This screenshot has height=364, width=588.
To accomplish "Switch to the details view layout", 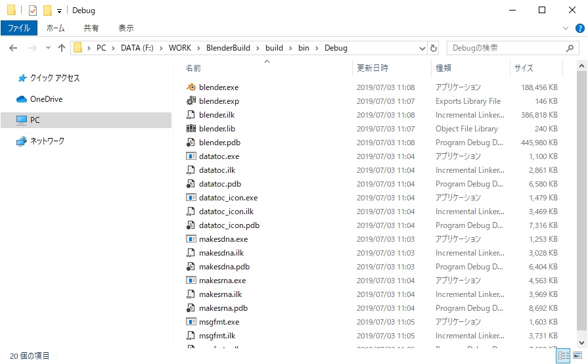I will [x=563, y=355].
